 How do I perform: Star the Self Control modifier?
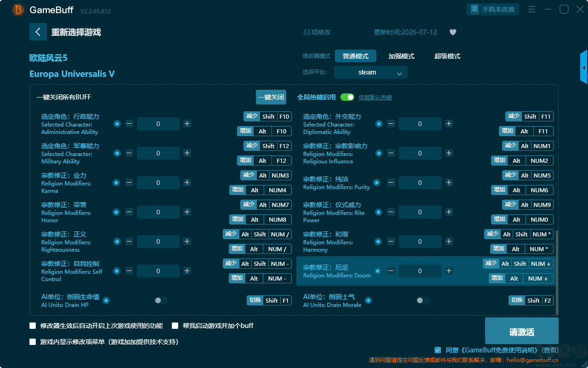(117, 271)
